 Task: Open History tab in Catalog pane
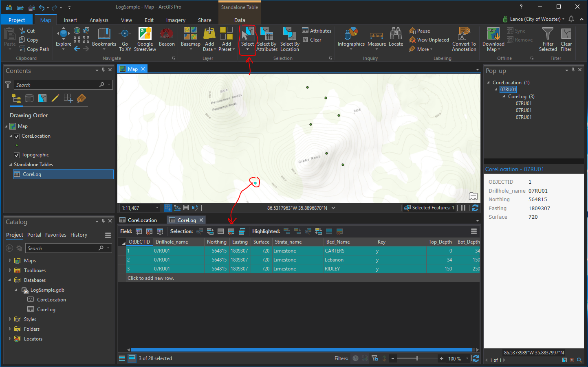79,235
